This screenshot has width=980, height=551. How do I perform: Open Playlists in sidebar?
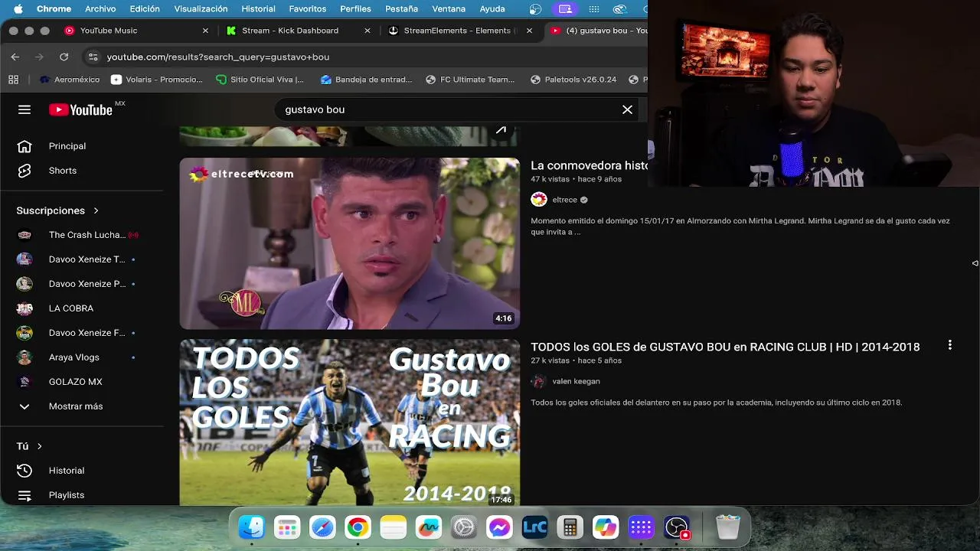(x=67, y=495)
